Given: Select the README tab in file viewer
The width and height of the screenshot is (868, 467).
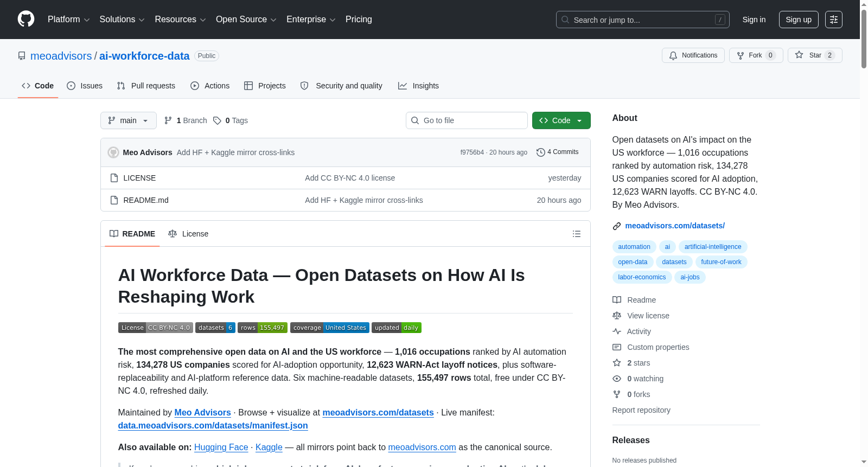Looking at the screenshot, I should pos(132,234).
